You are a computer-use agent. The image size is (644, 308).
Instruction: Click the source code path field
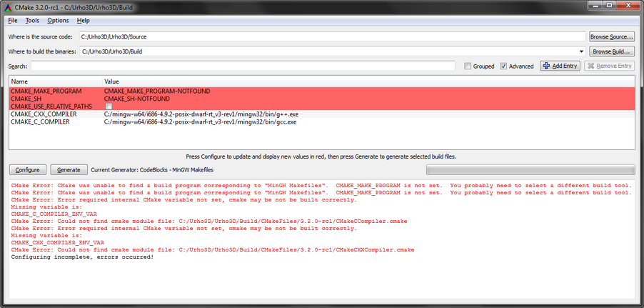(332, 36)
